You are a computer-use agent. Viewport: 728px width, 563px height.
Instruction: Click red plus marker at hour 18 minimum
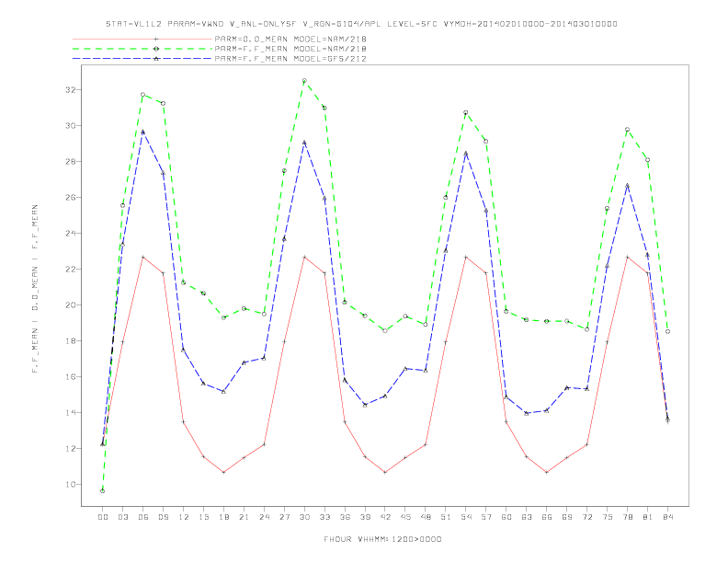pos(223,473)
